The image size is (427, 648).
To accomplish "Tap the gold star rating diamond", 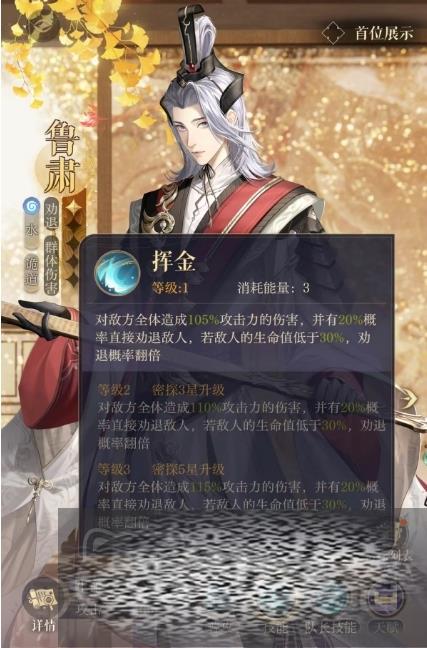I will (73, 207).
